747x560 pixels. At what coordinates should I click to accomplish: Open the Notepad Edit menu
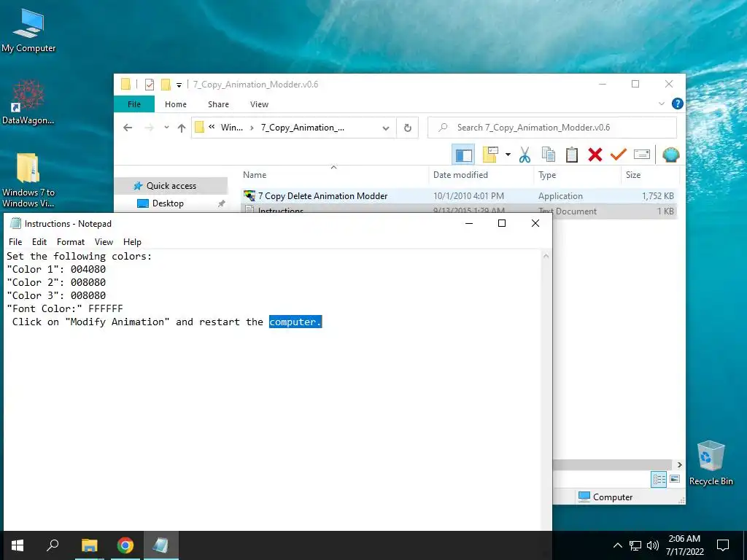coord(39,242)
